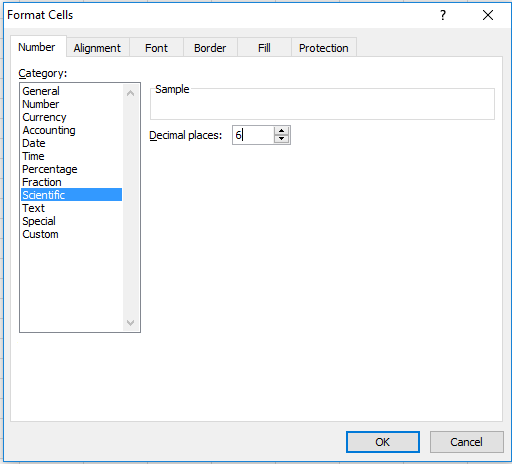Open Help with the question mark icon

tap(443, 15)
